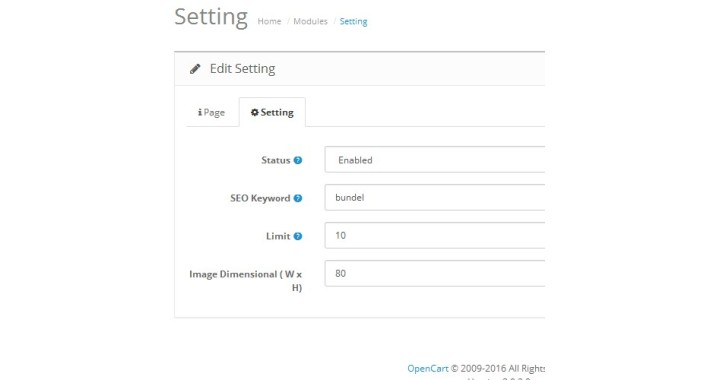Open the OpenCart footer link
The height and width of the screenshot is (380, 710).
(x=427, y=369)
